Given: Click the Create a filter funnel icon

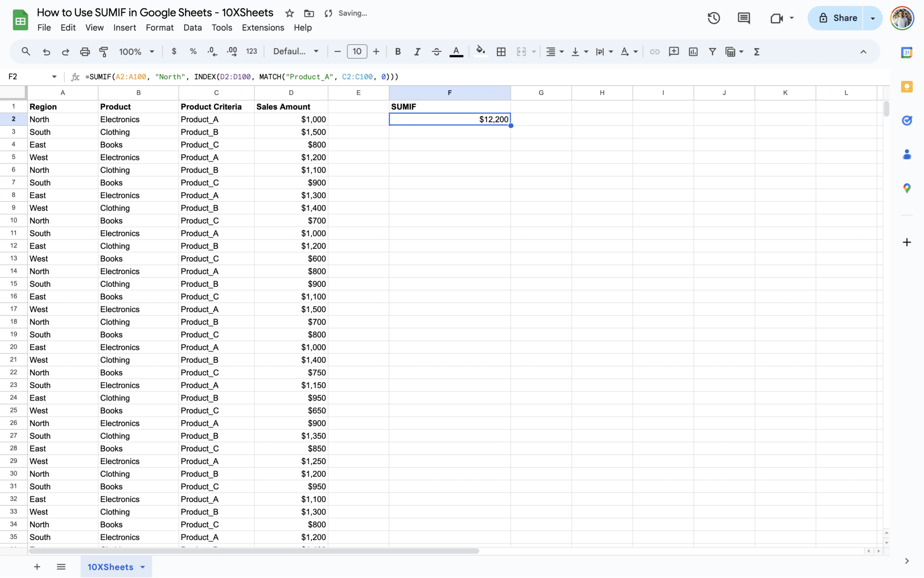Looking at the screenshot, I should (x=712, y=51).
